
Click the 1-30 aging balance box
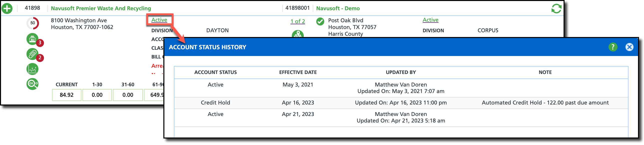[x=97, y=95]
